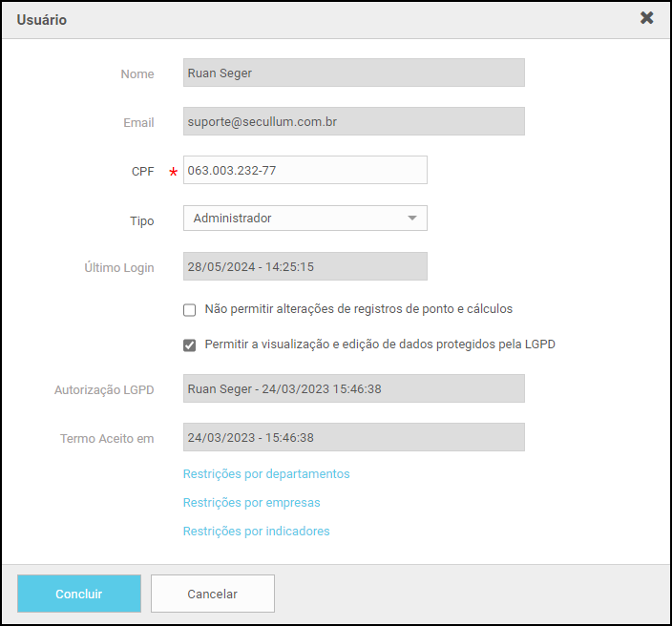Open Restrições por indicadores link
The height and width of the screenshot is (626, 672).
pos(256,532)
